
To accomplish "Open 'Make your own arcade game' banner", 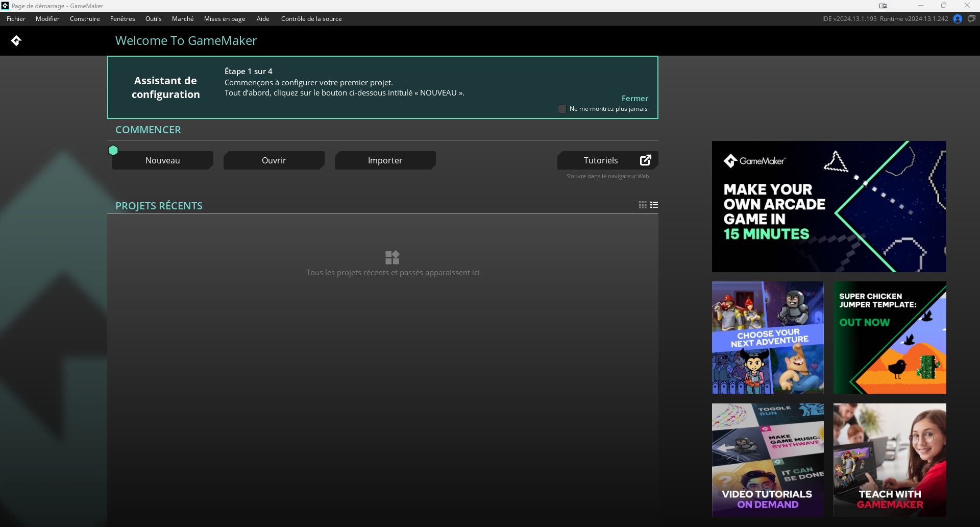I will [829, 206].
